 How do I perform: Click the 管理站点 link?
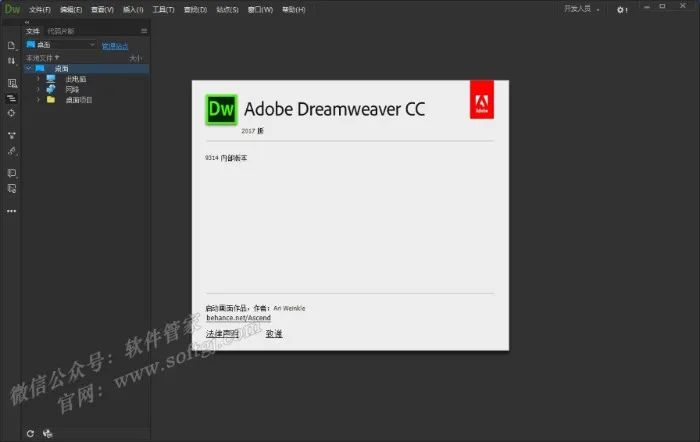point(115,46)
